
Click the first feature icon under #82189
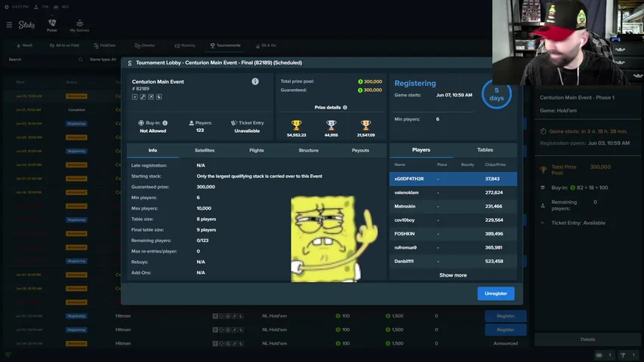click(134, 97)
